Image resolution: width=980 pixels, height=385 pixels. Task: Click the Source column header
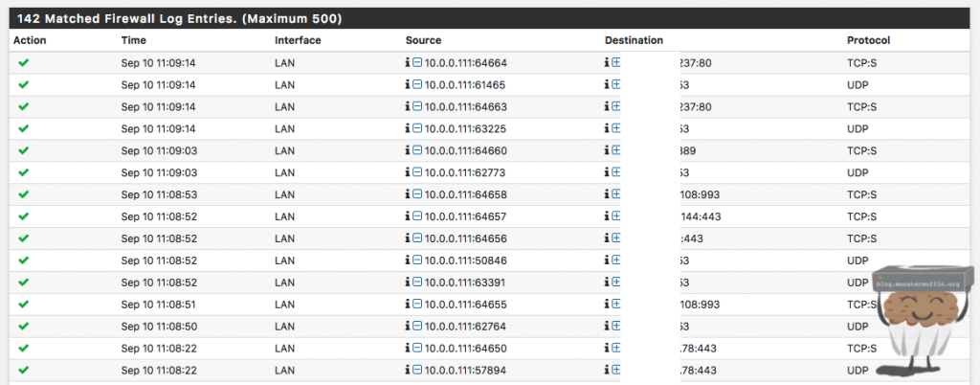pyautogui.click(x=424, y=40)
